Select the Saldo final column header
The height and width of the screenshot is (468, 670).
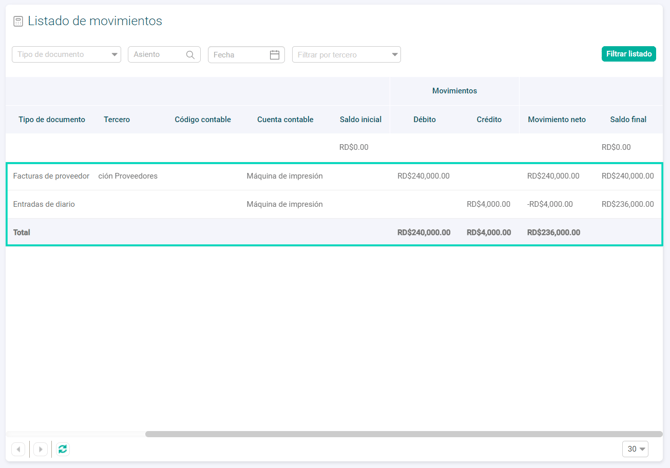[628, 119]
